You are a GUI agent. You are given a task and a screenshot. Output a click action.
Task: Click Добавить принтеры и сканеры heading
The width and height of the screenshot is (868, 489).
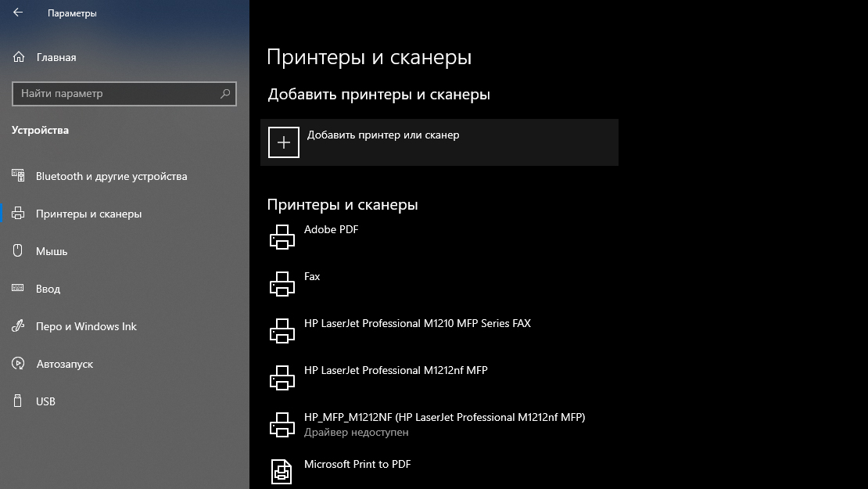point(378,95)
